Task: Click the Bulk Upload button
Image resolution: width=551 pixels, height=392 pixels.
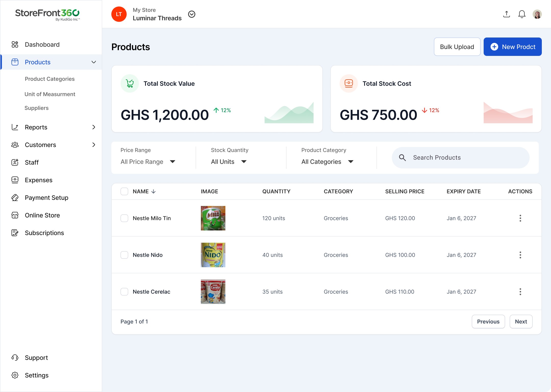Action: click(x=457, y=47)
